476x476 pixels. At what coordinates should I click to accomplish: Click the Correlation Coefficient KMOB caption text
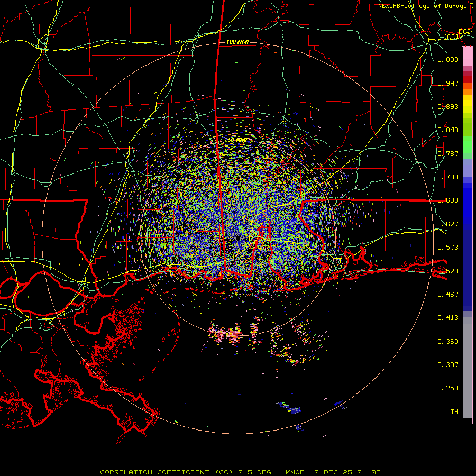(x=240, y=472)
